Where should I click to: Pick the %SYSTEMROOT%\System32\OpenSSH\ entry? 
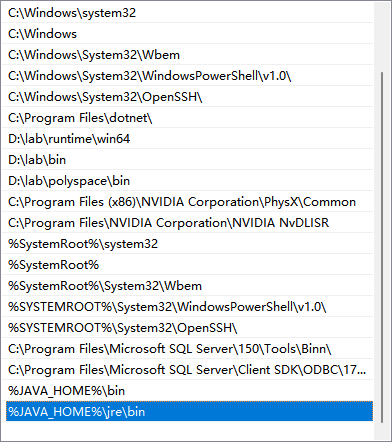[x=188, y=327]
